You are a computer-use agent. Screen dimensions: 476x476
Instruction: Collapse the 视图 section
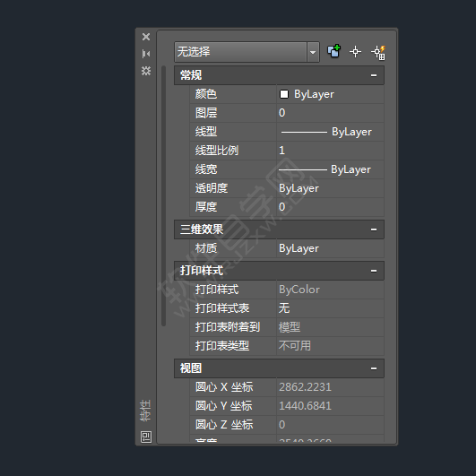tap(374, 368)
